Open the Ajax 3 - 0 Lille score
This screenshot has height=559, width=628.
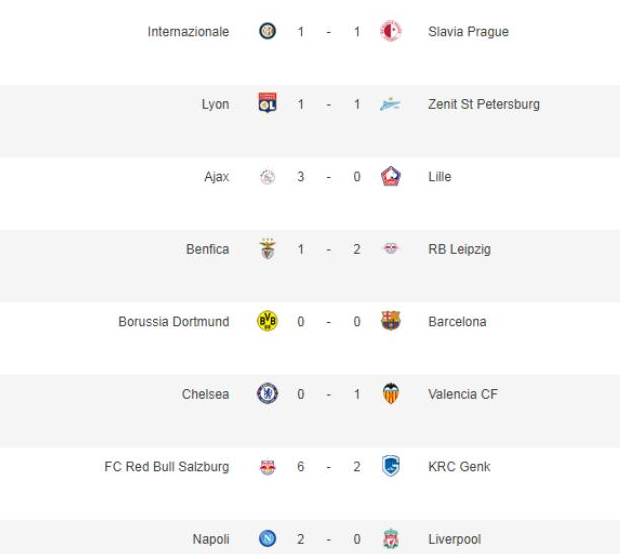328,177
